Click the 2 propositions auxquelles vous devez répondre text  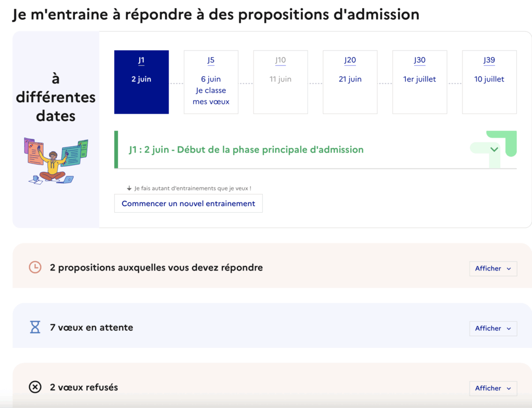pyautogui.click(x=156, y=267)
